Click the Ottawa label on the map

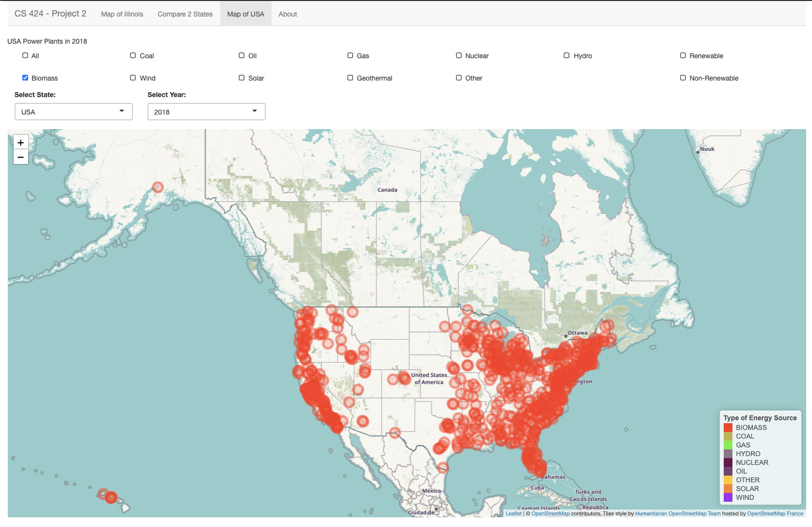[x=577, y=333]
